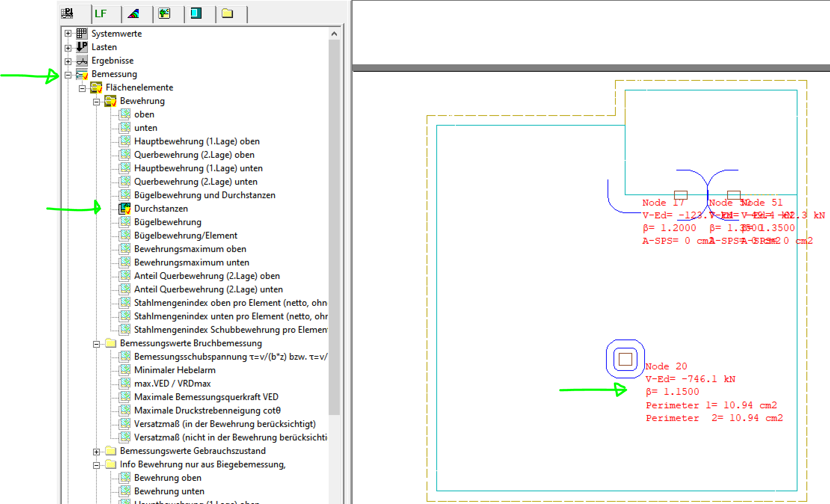This screenshot has height=504, width=830.
Task: Click the Bemessung checkmark icon
Action: click(82, 74)
